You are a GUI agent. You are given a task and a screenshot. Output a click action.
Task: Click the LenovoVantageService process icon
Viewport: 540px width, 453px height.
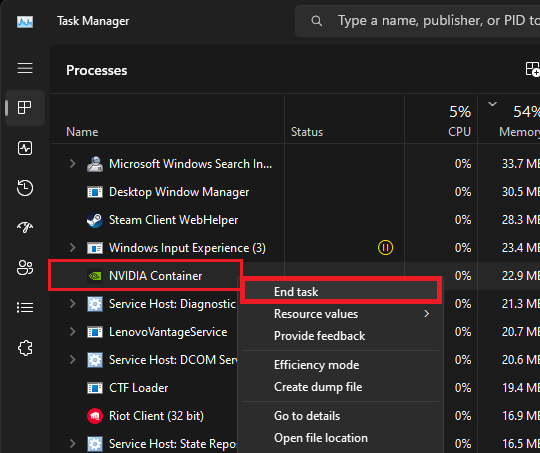95,332
